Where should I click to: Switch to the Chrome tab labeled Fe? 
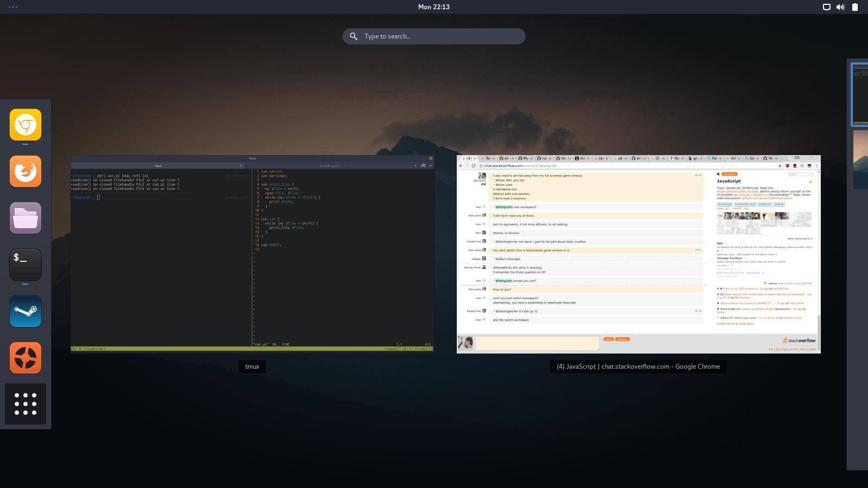[713, 158]
